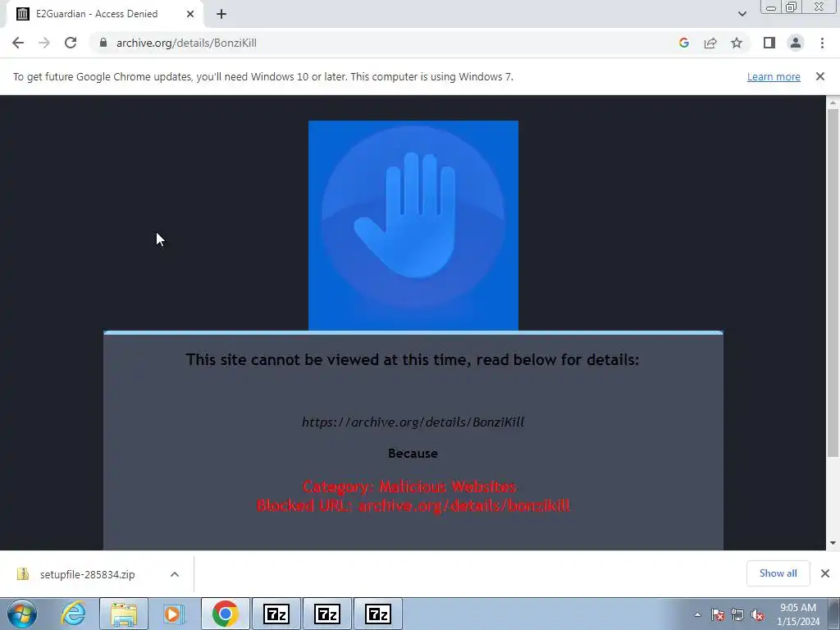Image resolution: width=840 pixels, height=630 pixels.
Task: Reload the current page
Action: coord(71,43)
